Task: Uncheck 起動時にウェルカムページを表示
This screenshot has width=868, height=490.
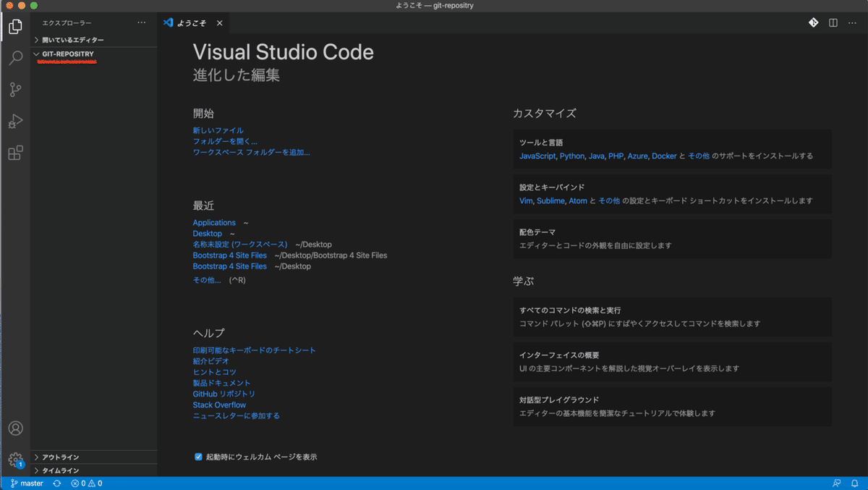Action: point(198,457)
